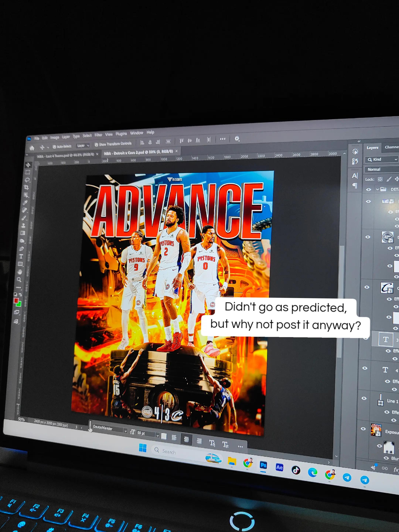Toggle the Blur smart filter visibility
The image size is (399, 532).
click(386, 458)
